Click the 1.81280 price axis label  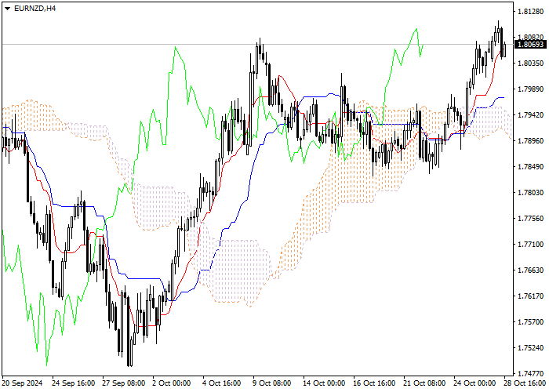531,12
